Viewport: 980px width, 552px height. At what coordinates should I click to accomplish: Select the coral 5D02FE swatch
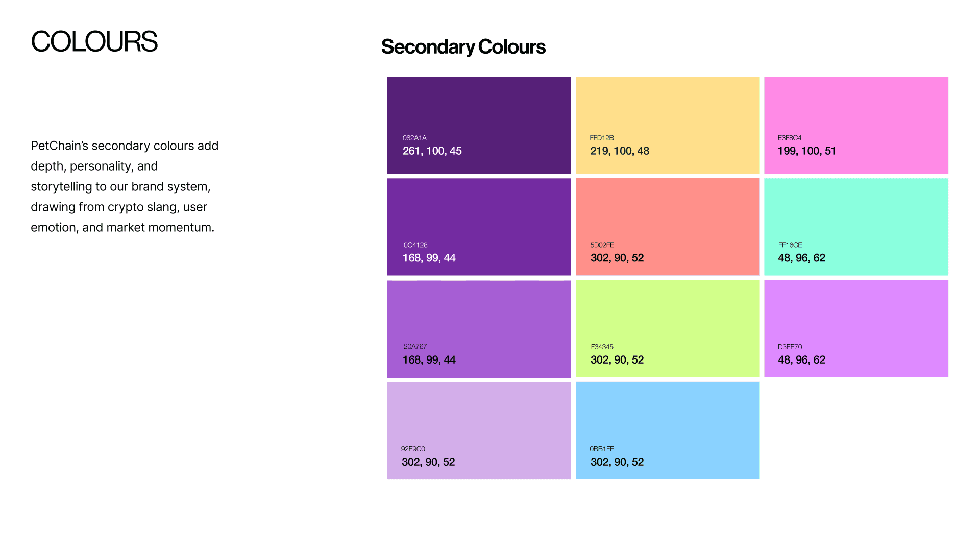coord(668,227)
